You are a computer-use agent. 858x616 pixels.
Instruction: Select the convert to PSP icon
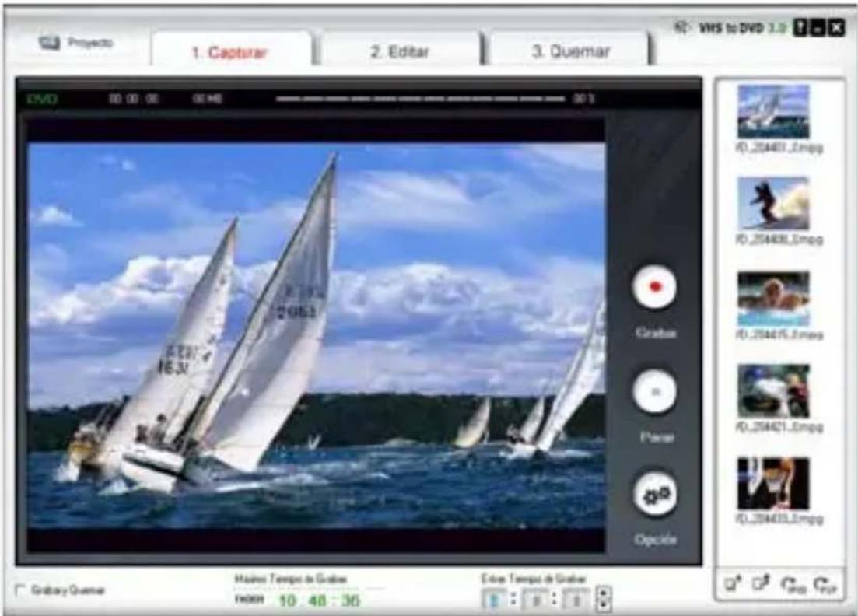823,585
